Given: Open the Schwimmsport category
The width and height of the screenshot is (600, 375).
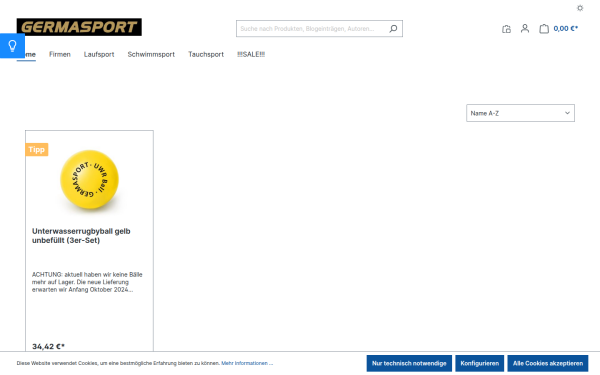Looking at the screenshot, I should [151, 54].
